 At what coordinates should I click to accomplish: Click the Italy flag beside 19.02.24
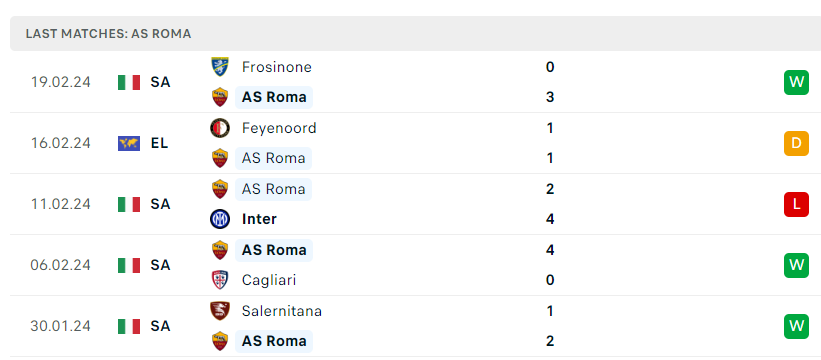(129, 82)
